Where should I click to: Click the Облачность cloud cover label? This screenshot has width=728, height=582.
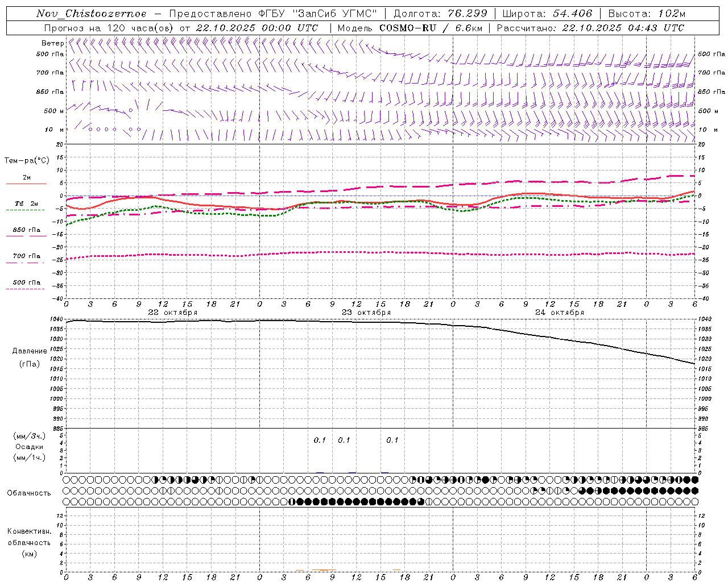coord(29,493)
